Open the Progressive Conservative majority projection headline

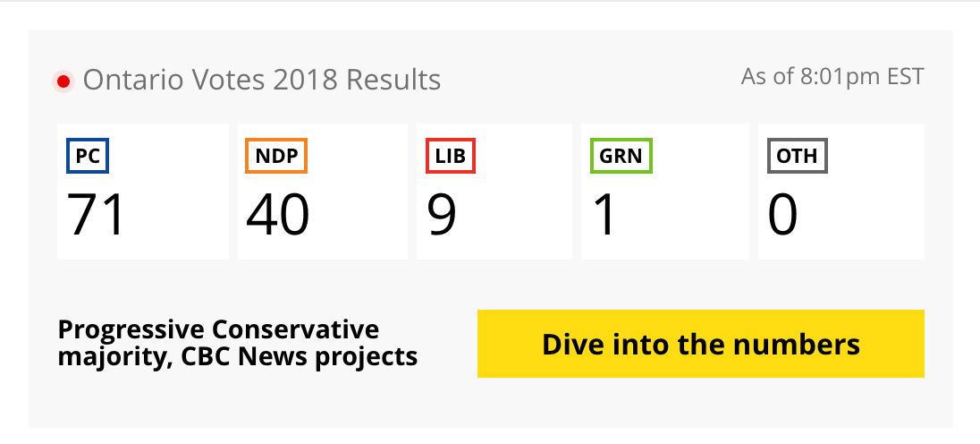coord(238,343)
